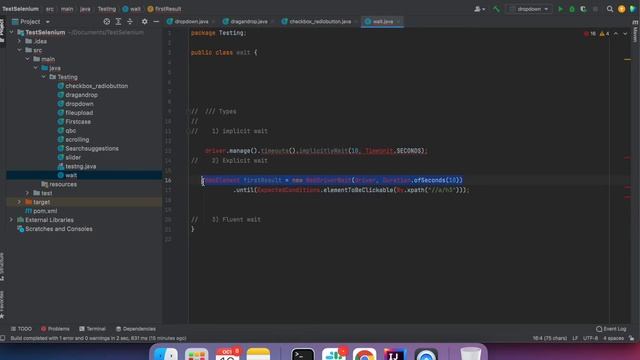
Task: Click the yellow warnings count indicator
Action: 604,33
